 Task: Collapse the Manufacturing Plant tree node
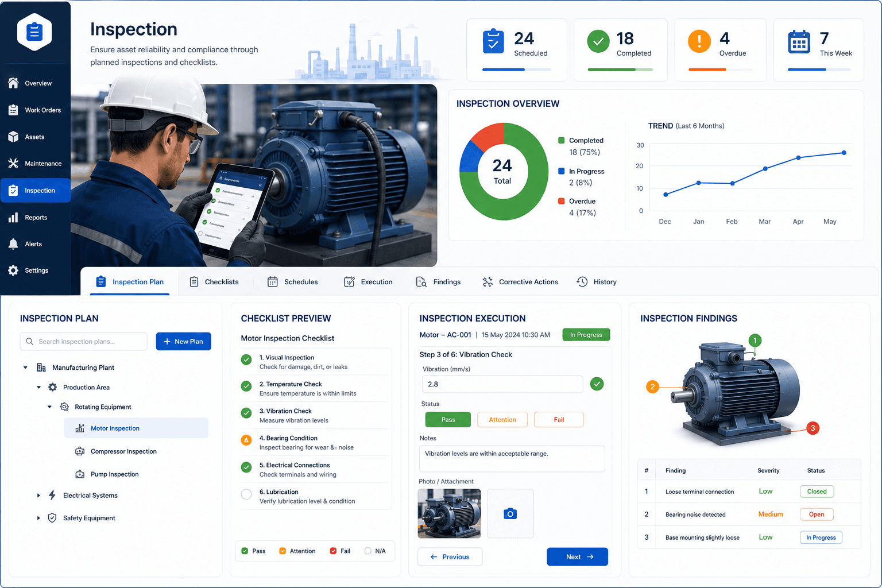[x=25, y=367]
